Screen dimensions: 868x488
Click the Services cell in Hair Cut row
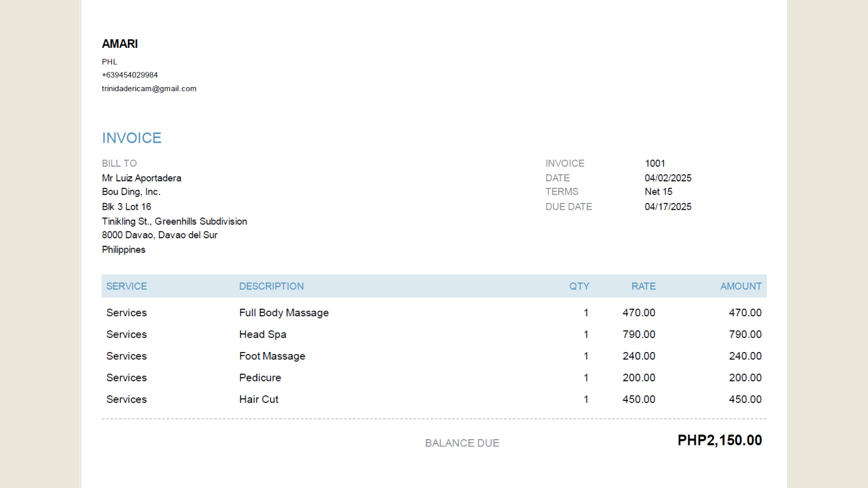[127, 399]
